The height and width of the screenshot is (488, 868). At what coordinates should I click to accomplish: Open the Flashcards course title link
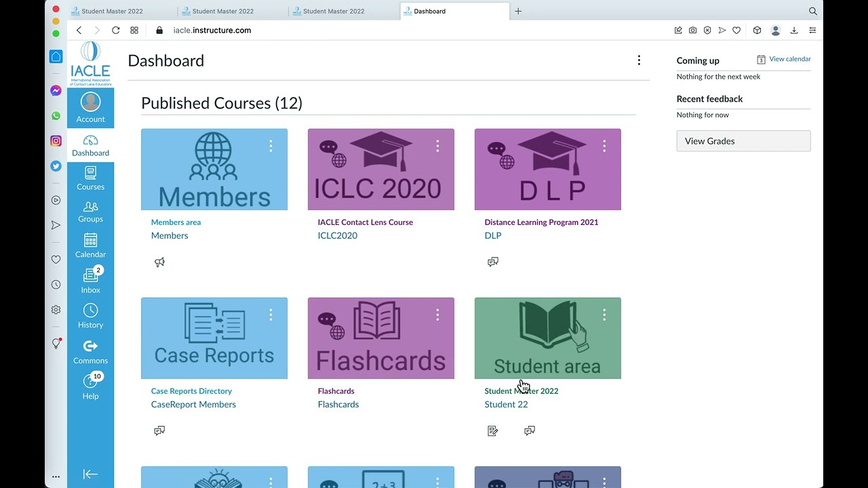pyautogui.click(x=336, y=391)
